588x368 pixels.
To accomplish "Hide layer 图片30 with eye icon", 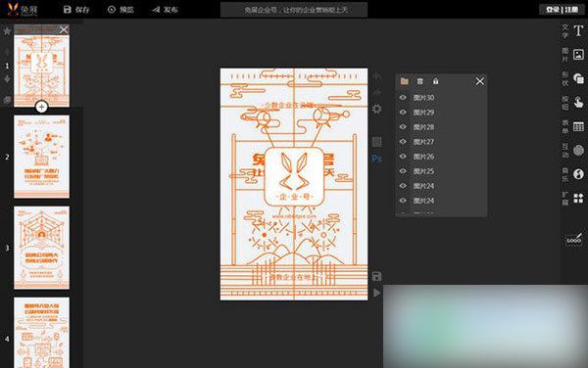I will [x=403, y=97].
